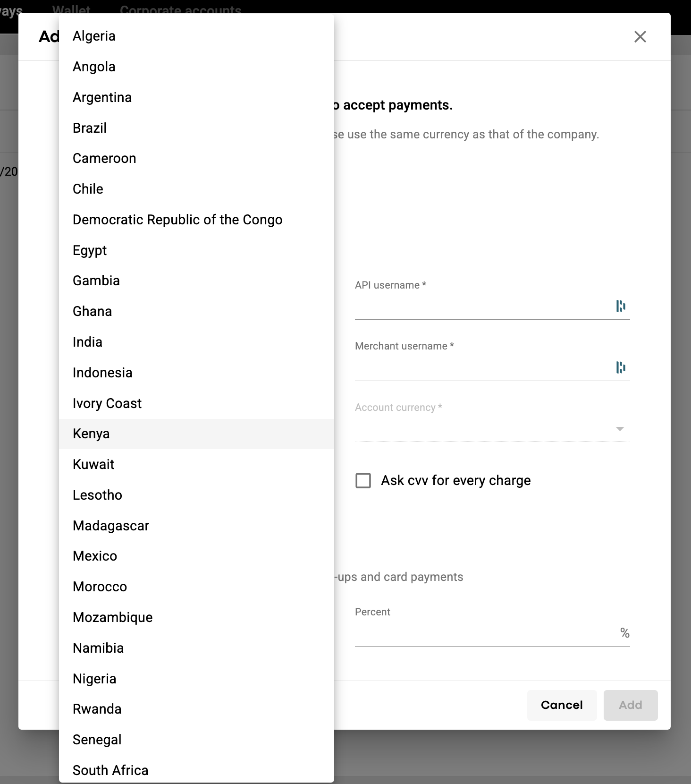
Task: Select Kenya from the country list
Action: point(91,434)
